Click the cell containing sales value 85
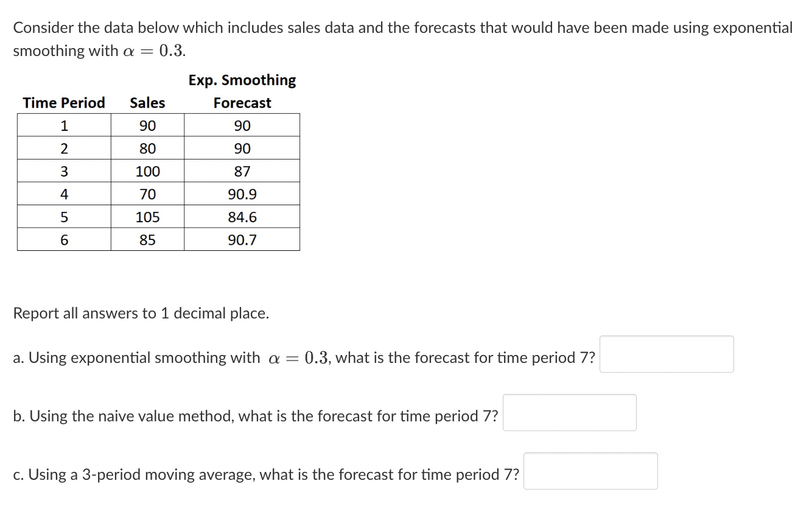 tap(146, 239)
